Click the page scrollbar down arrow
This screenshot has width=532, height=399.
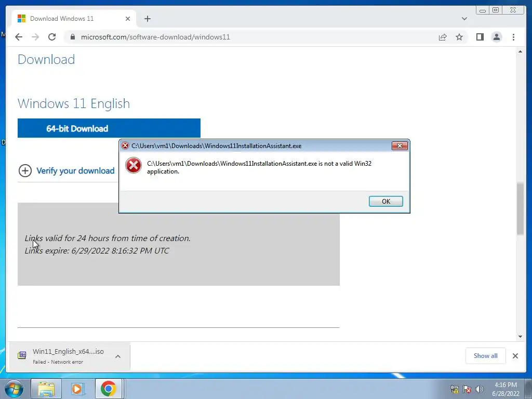(520, 337)
